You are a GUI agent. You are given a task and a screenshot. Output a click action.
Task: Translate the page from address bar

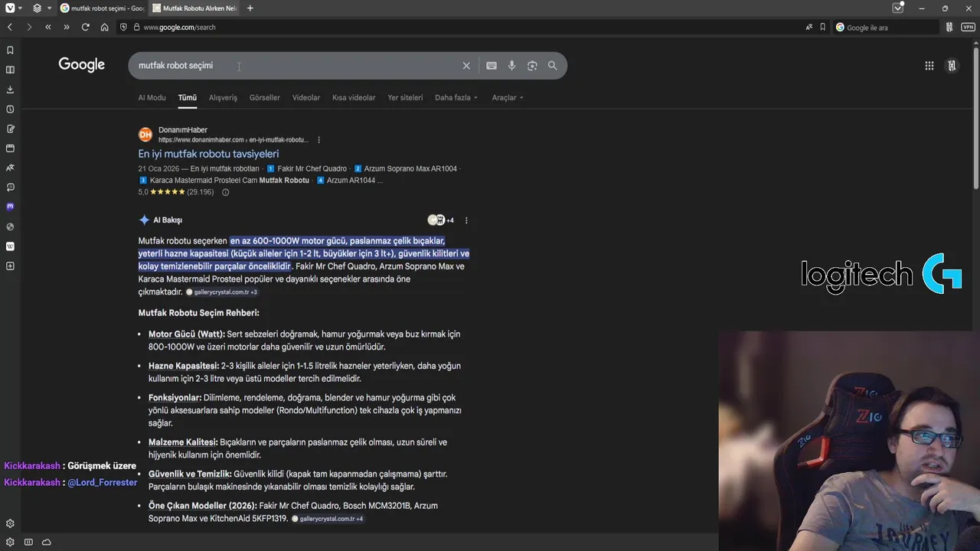(x=809, y=27)
